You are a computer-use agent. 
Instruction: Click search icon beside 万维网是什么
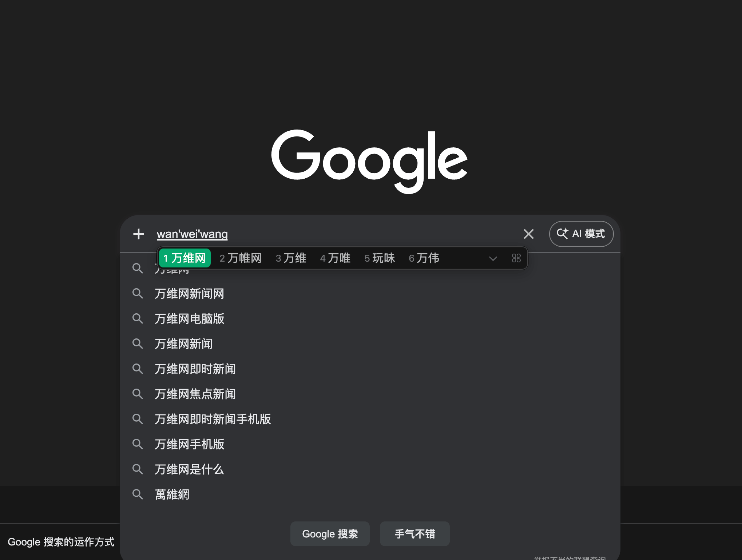point(138,469)
